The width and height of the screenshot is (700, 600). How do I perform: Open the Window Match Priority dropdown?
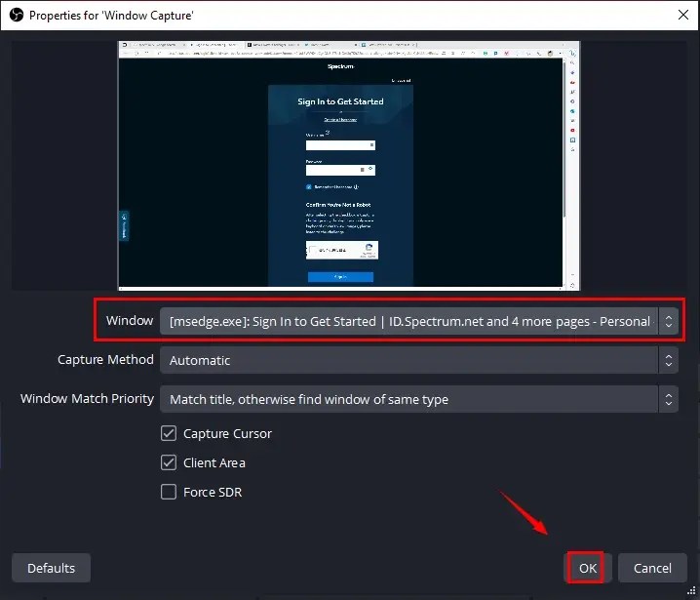[419, 399]
